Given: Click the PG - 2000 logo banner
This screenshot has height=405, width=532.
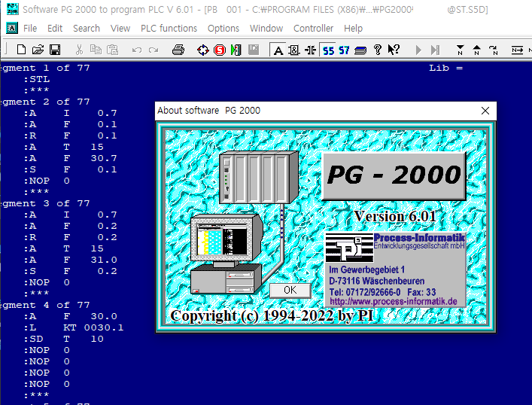Looking at the screenshot, I should [x=394, y=175].
